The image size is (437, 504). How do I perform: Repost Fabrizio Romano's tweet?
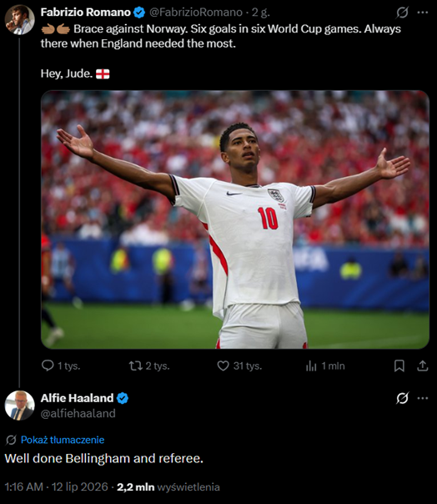click(136, 365)
